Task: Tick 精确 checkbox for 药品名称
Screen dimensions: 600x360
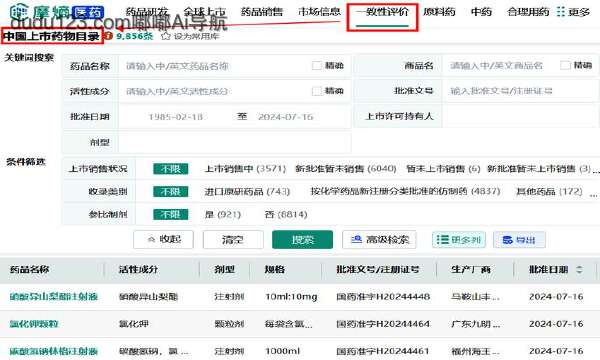Action: click(316, 65)
